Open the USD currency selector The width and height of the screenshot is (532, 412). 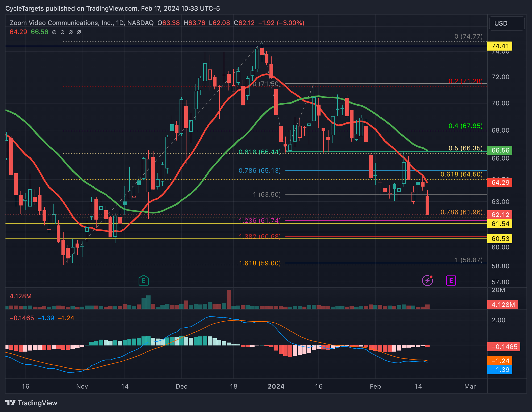pos(507,23)
